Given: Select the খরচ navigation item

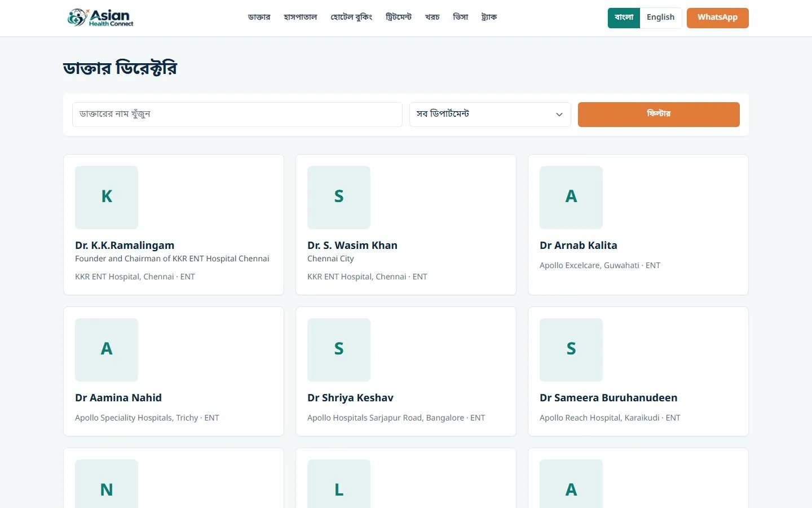Looking at the screenshot, I should [433, 17].
